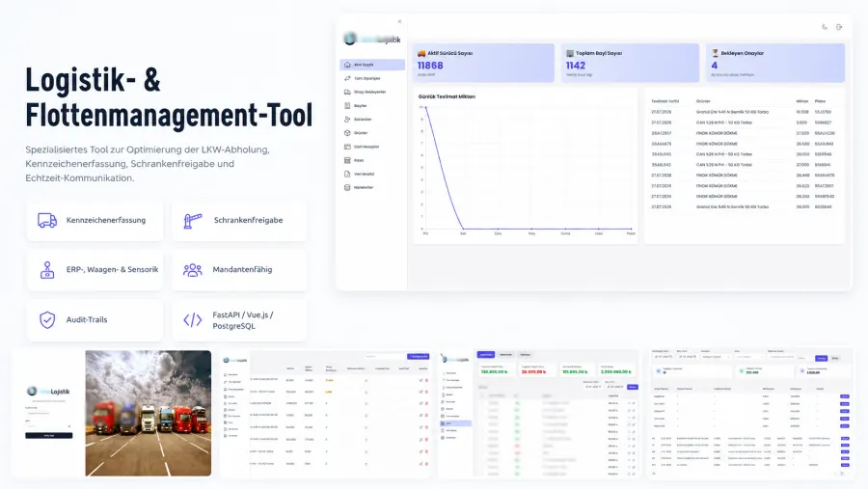Click the truck icon on Aktif Sürücü Sayısı card
The width and height of the screenshot is (868, 489).
tap(421, 53)
